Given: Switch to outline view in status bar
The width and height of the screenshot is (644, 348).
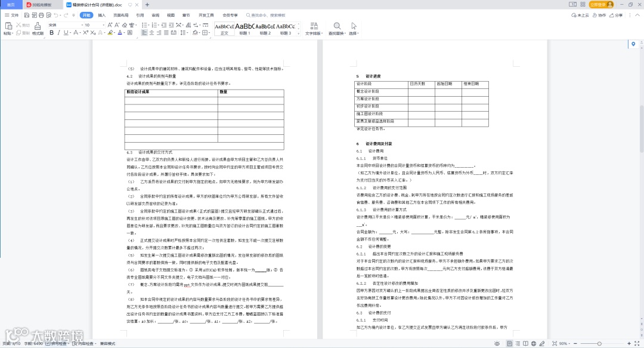Looking at the screenshot, I should 518,343.
